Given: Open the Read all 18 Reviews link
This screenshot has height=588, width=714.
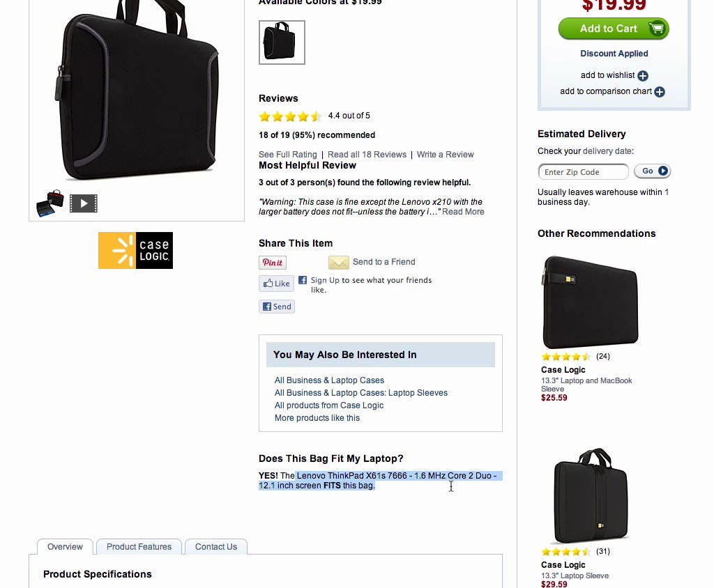Looking at the screenshot, I should (367, 155).
